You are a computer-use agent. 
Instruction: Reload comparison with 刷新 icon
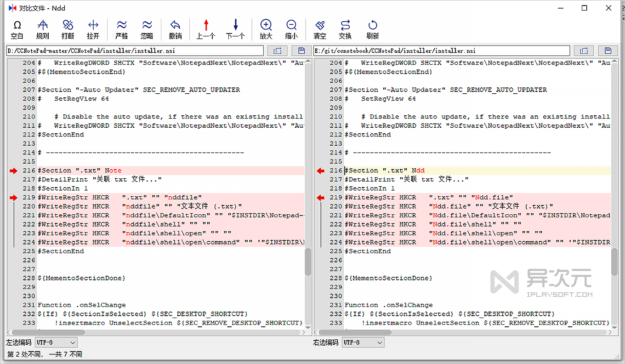pyautogui.click(x=373, y=29)
